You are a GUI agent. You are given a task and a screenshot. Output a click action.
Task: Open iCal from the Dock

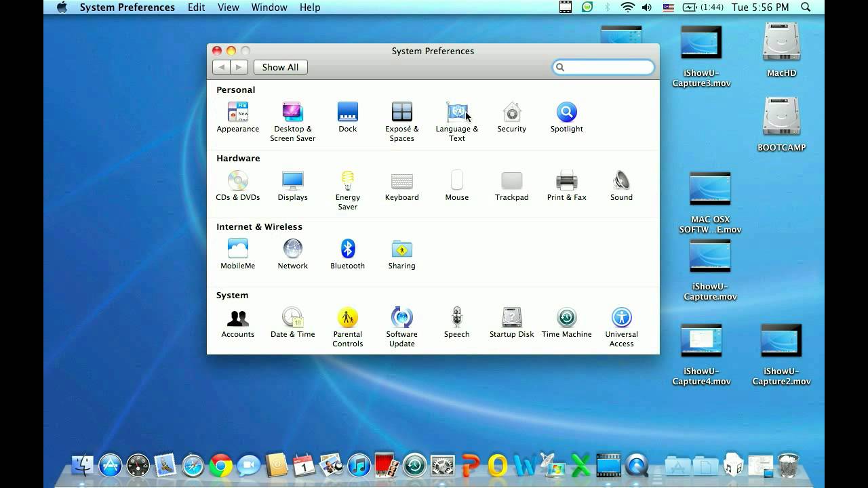tap(304, 465)
